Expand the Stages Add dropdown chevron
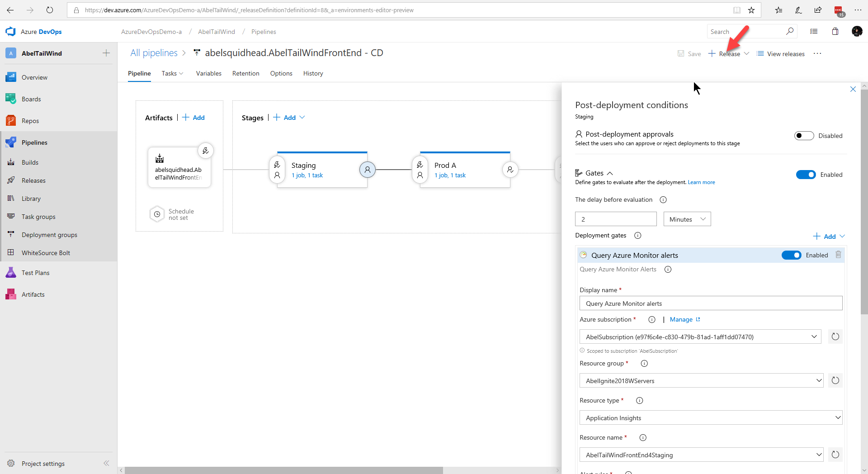868x474 pixels. tap(302, 118)
